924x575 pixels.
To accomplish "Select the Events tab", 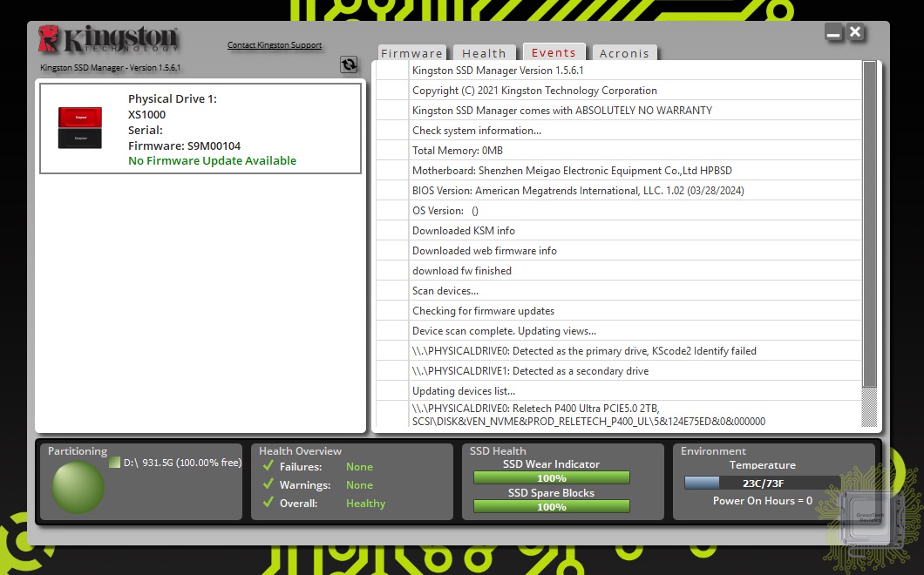I will (x=553, y=53).
